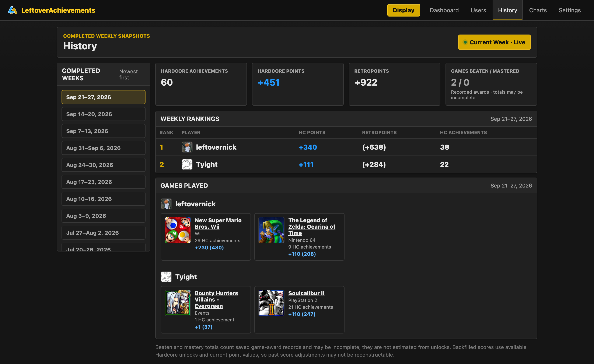Select the Jul 27–Aug 2, 2026 week
The height and width of the screenshot is (364, 594).
click(x=104, y=233)
